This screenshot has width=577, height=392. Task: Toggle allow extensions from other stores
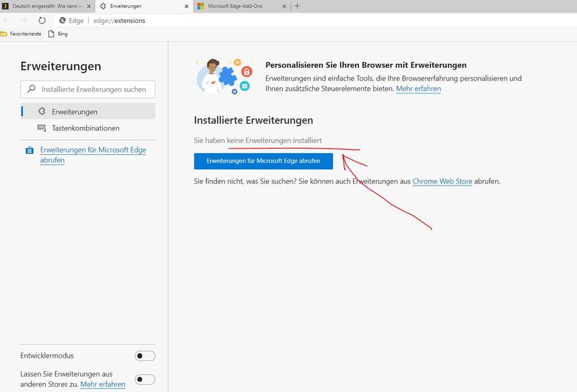[x=145, y=379]
